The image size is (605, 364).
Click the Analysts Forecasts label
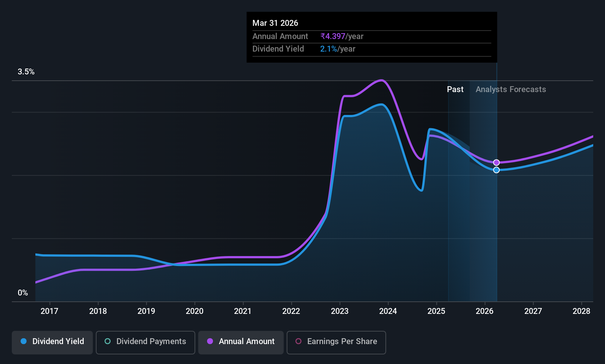511,90
